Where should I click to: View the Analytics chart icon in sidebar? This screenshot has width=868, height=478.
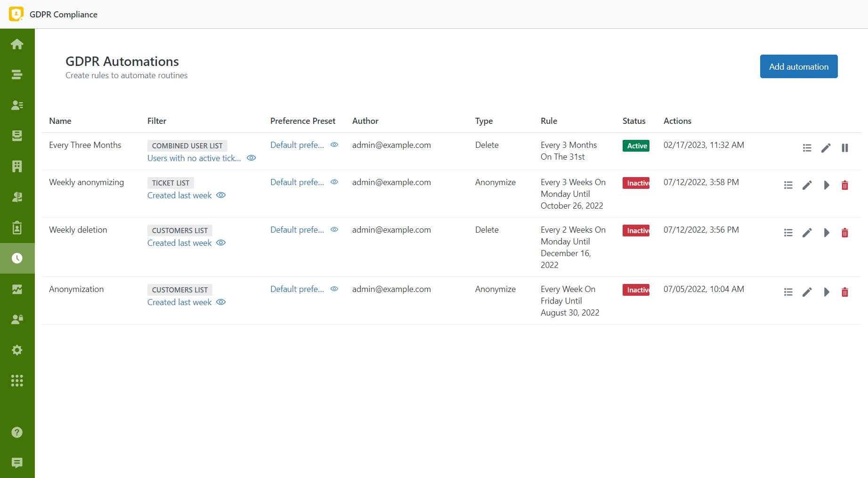pos(17,289)
